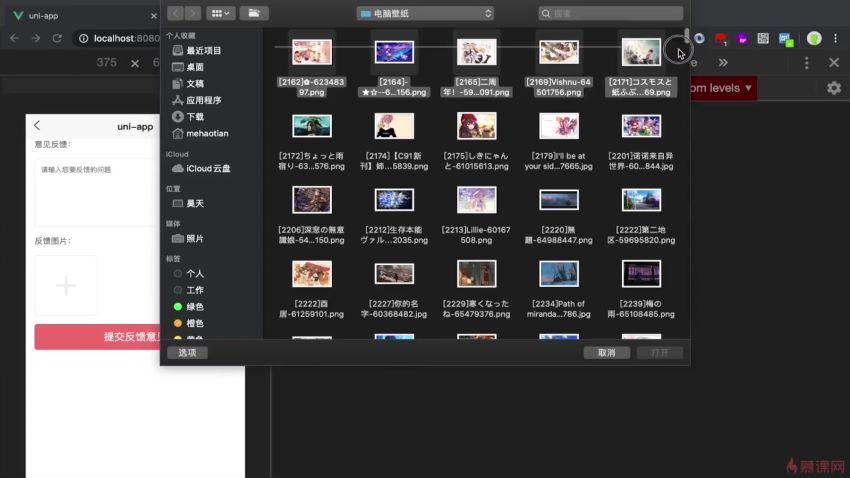This screenshot has height=478, width=850.
Task: Click the browser forward arrow
Action: coord(36,38)
